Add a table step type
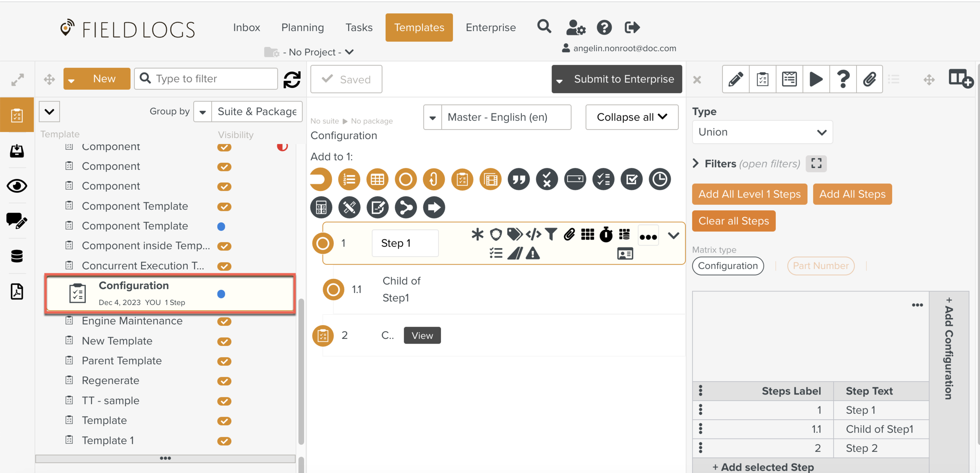980x473 pixels. click(377, 179)
